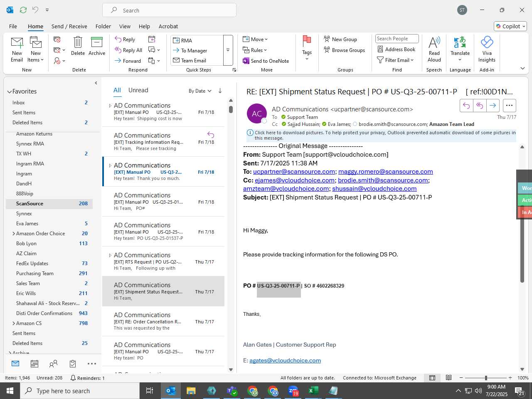Click the Delete trash can icon

(x=78, y=42)
